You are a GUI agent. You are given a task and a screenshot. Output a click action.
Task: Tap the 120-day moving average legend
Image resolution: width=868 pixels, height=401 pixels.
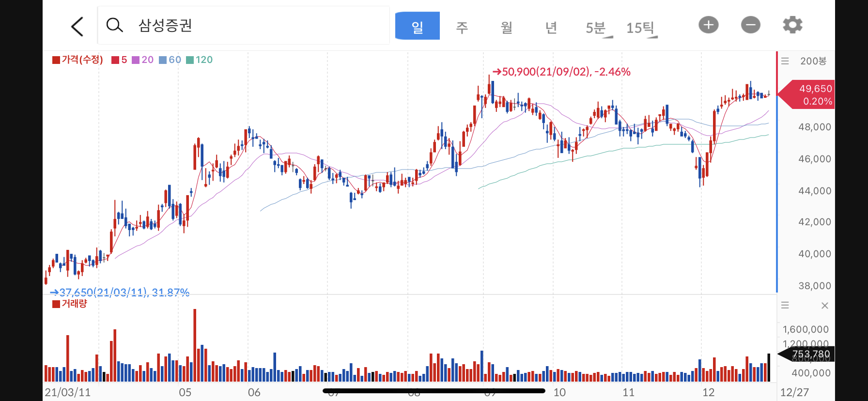click(199, 60)
